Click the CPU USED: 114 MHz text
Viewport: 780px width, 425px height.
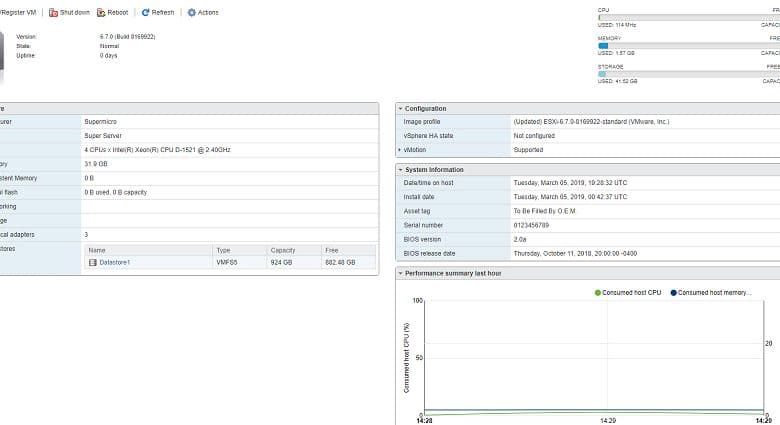tap(617, 25)
